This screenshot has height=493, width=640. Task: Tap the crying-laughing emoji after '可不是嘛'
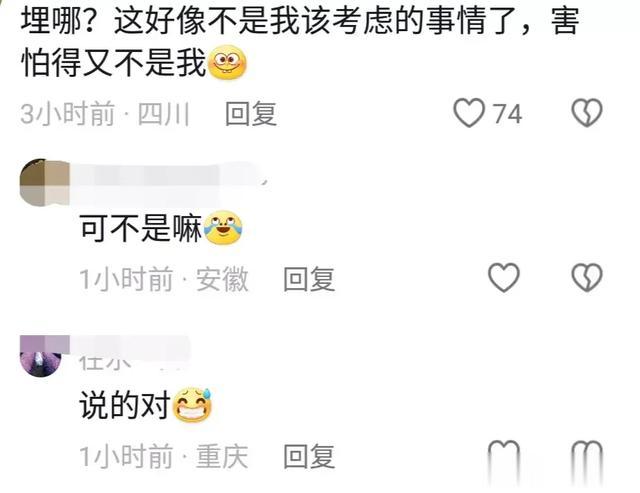(222, 228)
